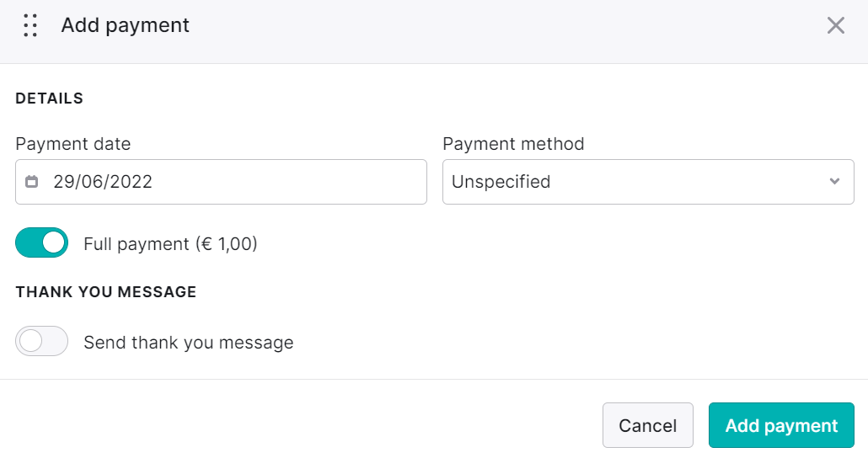This screenshot has height=458, width=868.
Task: Select the DETAILS section heading
Action: point(49,99)
